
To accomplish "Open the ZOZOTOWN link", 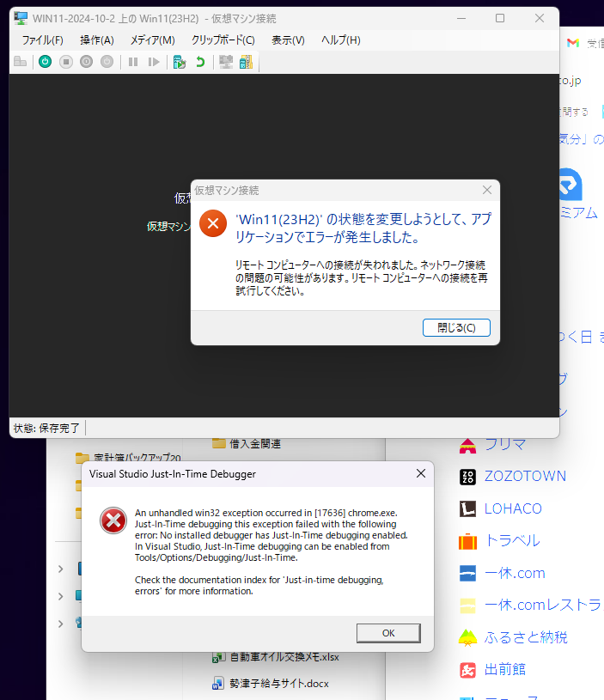I will click(x=525, y=476).
